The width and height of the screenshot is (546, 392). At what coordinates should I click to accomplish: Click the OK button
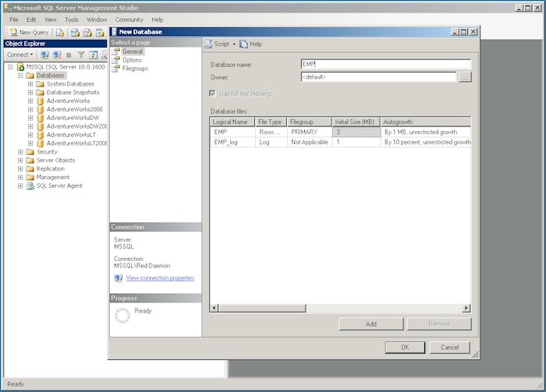[x=405, y=348]
